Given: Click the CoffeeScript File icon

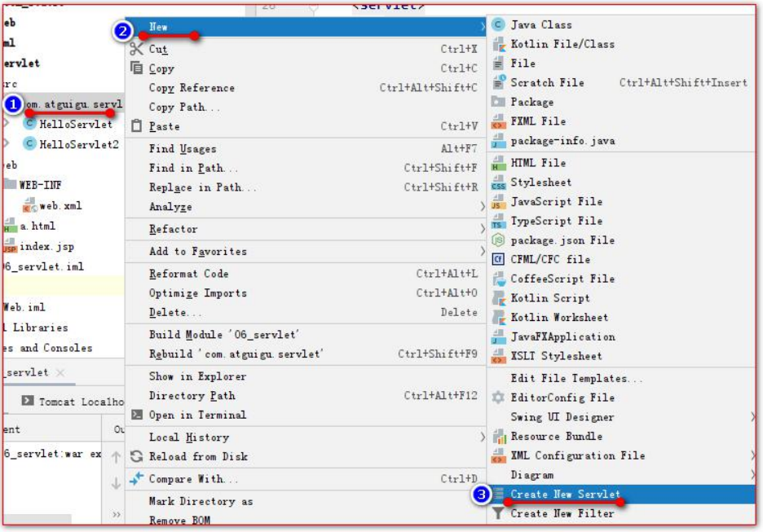Looking at the screenshot, I should pos(498,279).
